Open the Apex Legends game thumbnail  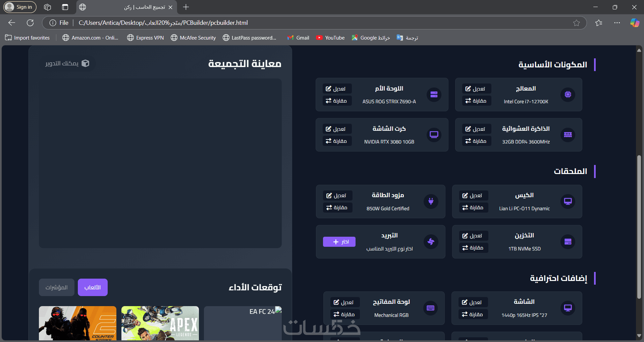160,323
